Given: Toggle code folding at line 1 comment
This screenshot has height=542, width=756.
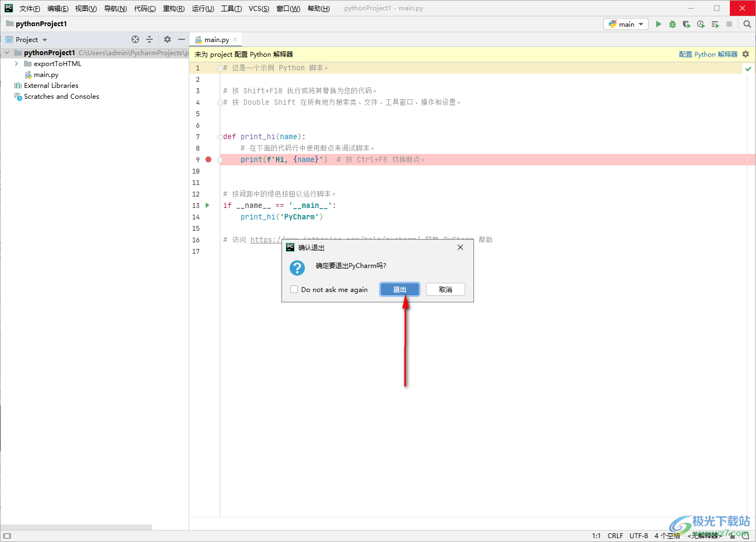Looking at the screenshot, I should coord(220,68).
